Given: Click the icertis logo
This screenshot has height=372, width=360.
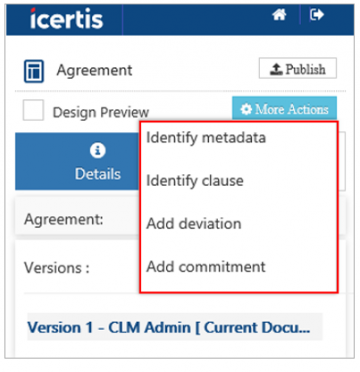Looking at the screenshot, I should [67, 19].
